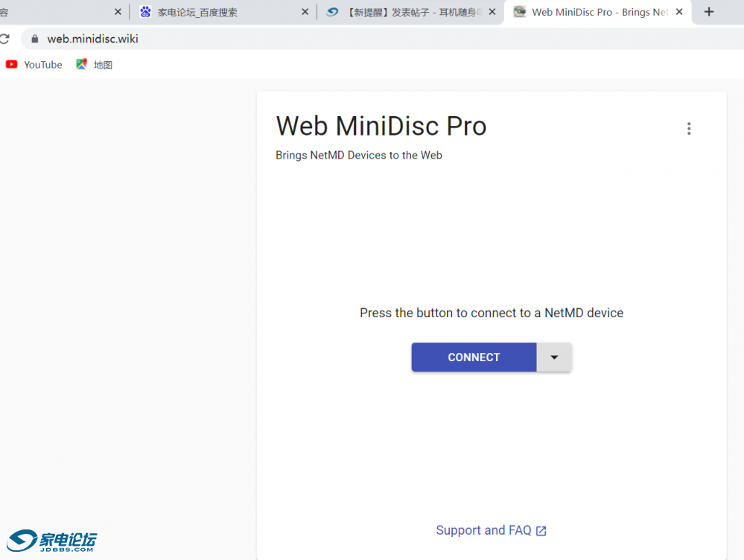Click the Web MiniDisc Pro tab favicon
Image resolution: width=744 pixels, height=560 pixels.
tap(520, 12)
